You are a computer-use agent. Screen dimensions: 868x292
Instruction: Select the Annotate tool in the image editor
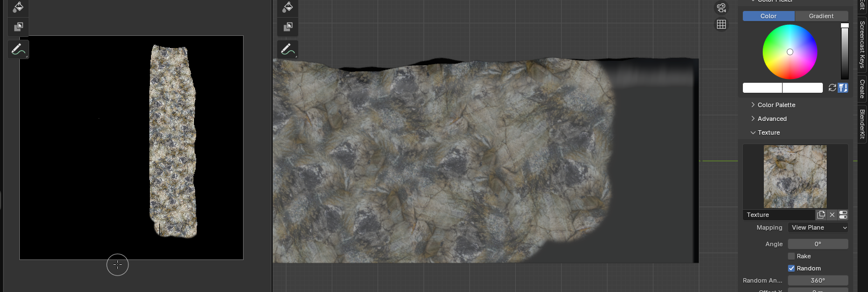click(18, 50)
